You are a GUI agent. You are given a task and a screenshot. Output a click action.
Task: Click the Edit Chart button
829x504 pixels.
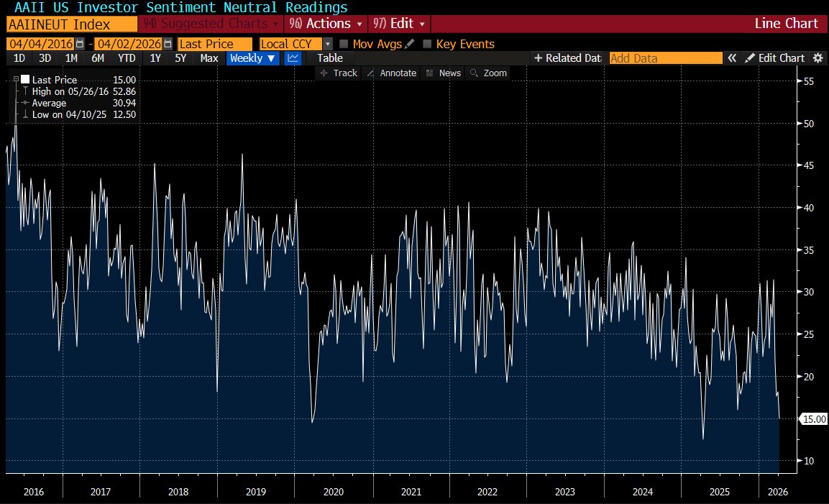(774, 58)
